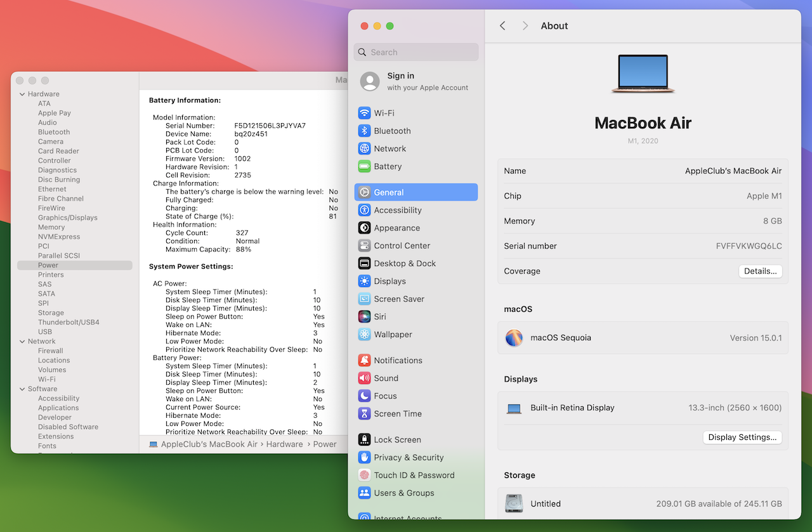Open Notifications settings pane
This screenshot has width=812, height=532.
click(x=416, y=361)
